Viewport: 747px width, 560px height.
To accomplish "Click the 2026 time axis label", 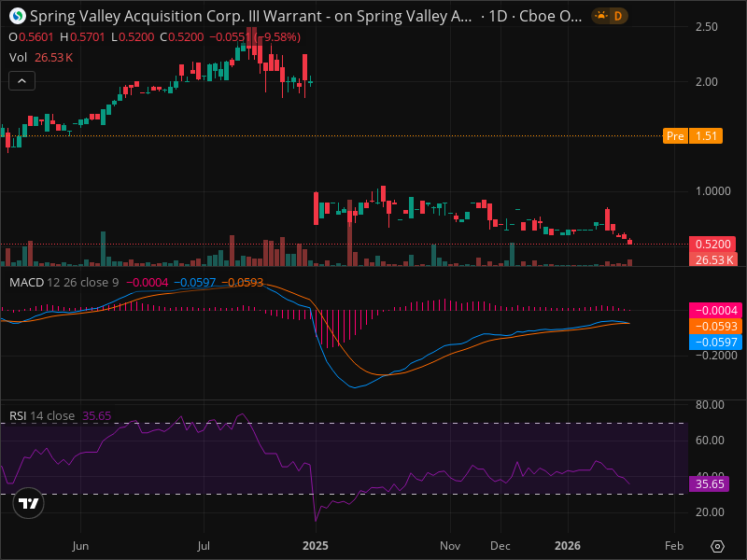I will tap(568, 546).
